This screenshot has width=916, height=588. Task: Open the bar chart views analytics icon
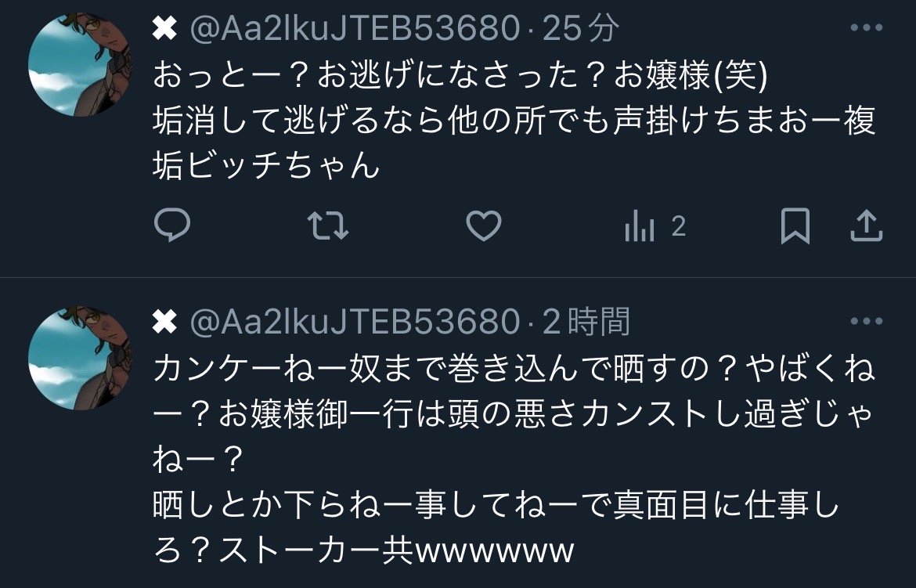640,227
